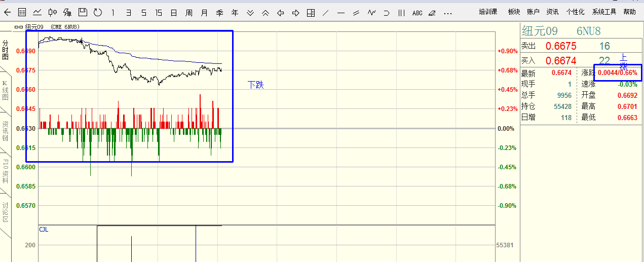Pick the ABC text annotation tool
Screen dimensions: 644x262
coord(417,13)
